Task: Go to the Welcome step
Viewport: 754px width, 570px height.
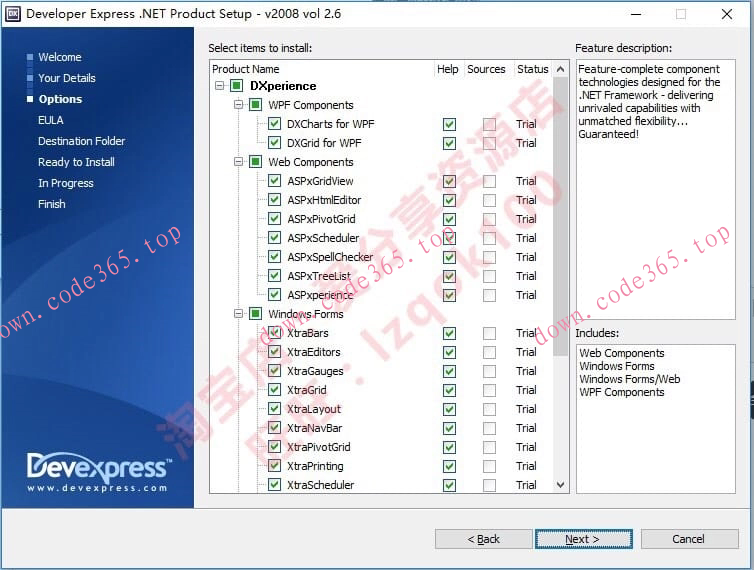Action: click(x=60, y=57)
